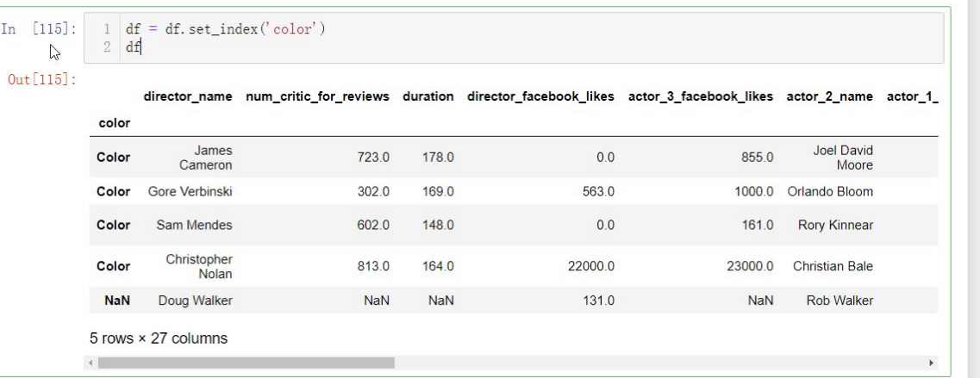The height and width of the screenshot is (378, 980).
Task: Click the actor_3_facebook_likes column header
Action: point(701,96)
